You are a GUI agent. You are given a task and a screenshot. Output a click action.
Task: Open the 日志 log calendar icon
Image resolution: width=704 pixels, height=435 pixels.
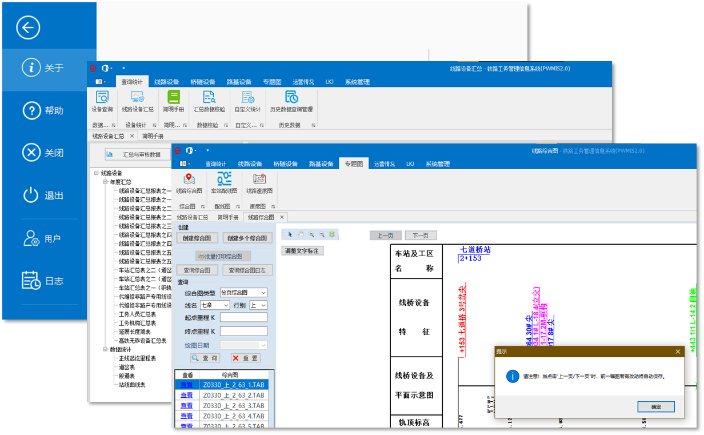click(x=30, y=281)
